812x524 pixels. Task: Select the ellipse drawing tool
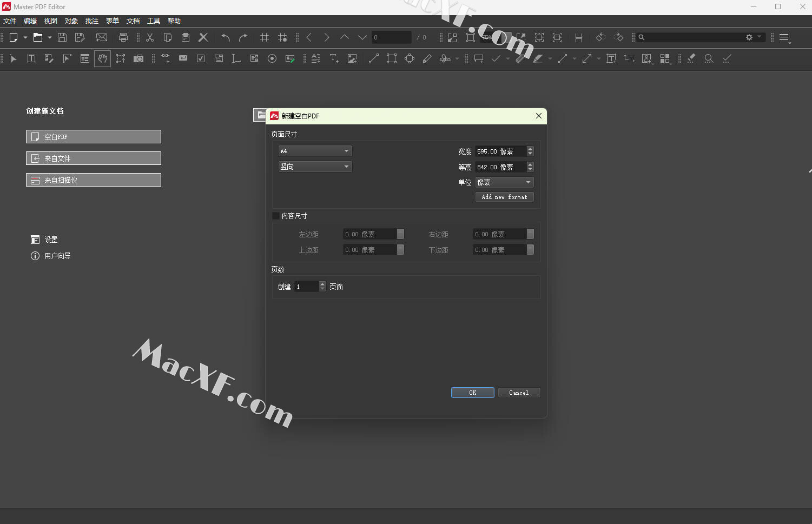tap(410, 58)
